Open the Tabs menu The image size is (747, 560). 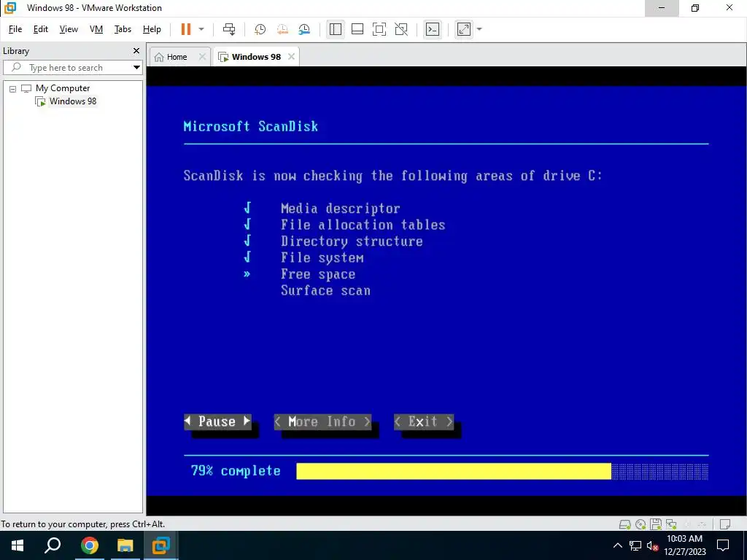(x=123, y=29)
